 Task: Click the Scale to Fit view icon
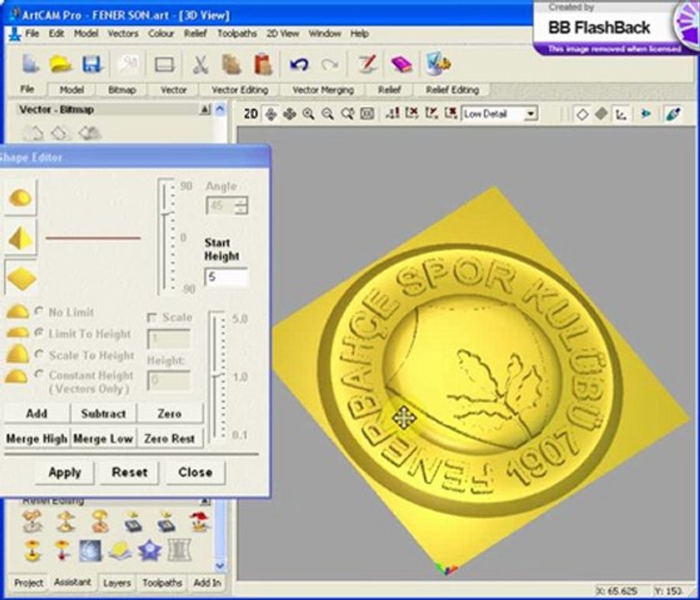click(x=367, y=114)
